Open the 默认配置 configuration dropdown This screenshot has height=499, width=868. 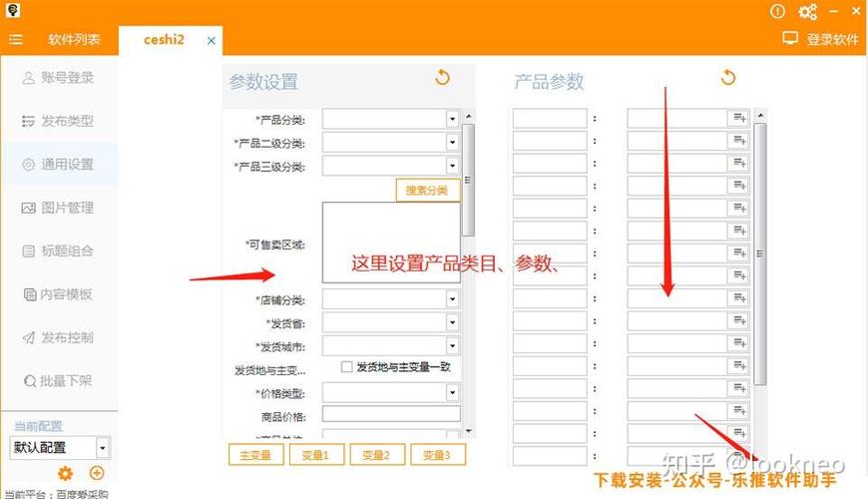click(103, 447)
